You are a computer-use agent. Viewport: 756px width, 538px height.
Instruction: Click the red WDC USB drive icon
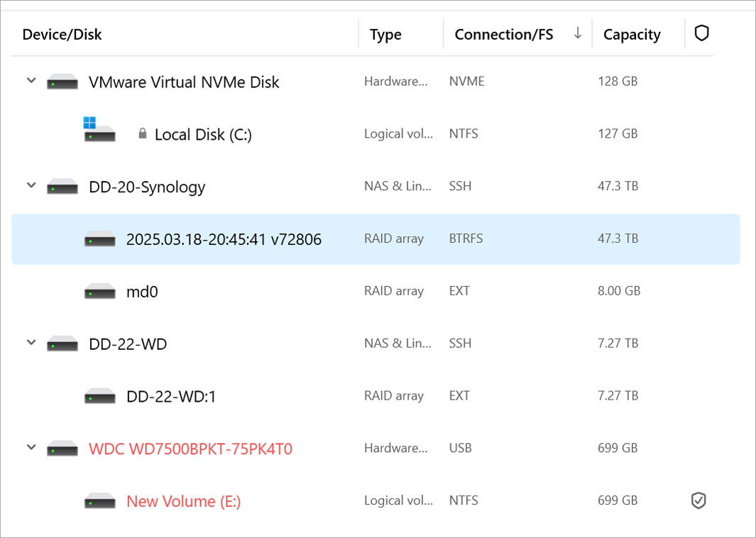coord(62,448)
